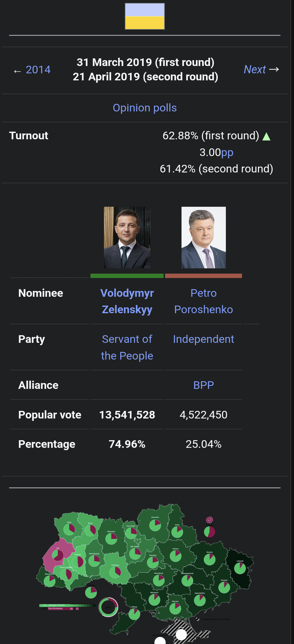Open the Opinion polls link
294x644 pixels.
pyautogui.click(x=145, y=108)
